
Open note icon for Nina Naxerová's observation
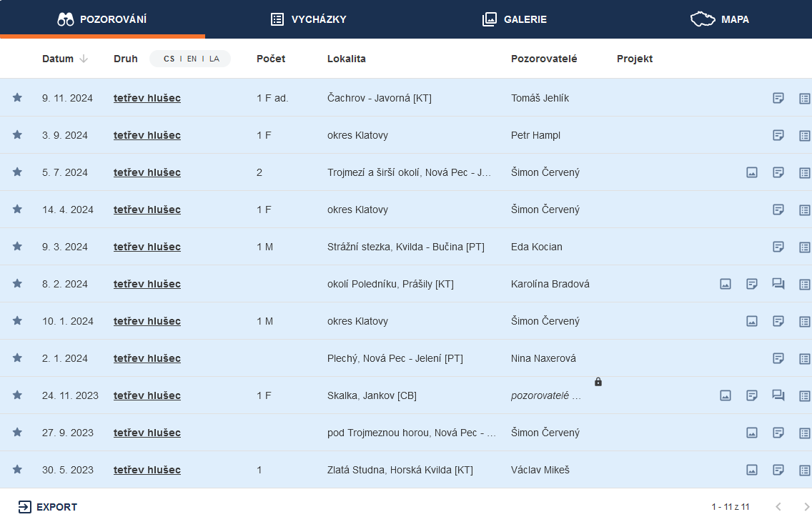click(x=778, y=358)
